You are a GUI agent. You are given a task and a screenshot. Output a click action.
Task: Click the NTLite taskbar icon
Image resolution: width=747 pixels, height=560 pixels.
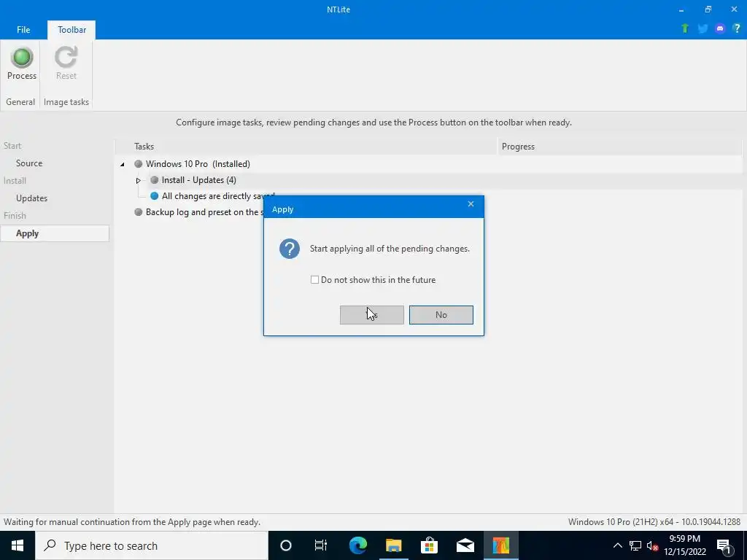pos(500,545)
